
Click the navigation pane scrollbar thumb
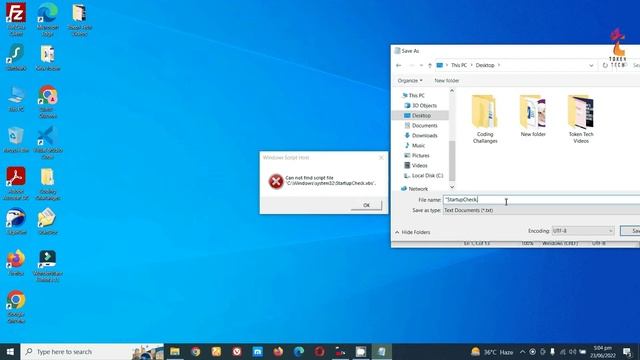pos(452,160)
